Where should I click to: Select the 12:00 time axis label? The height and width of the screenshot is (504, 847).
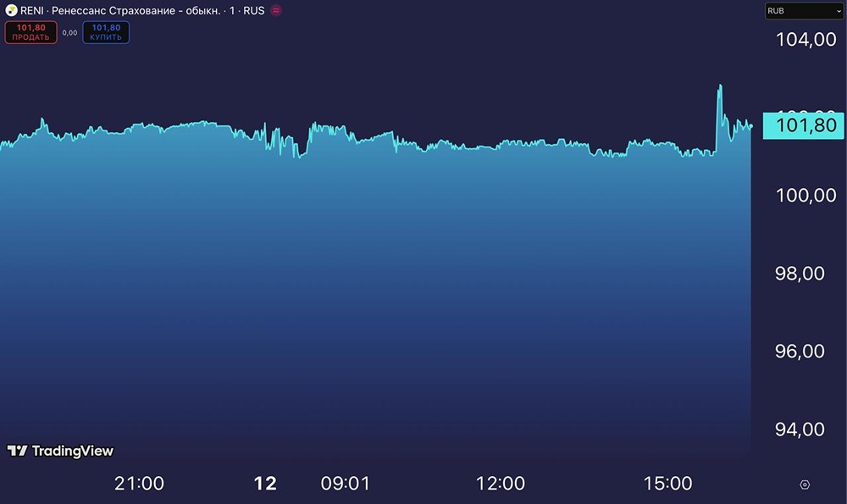tap(501, 484)
